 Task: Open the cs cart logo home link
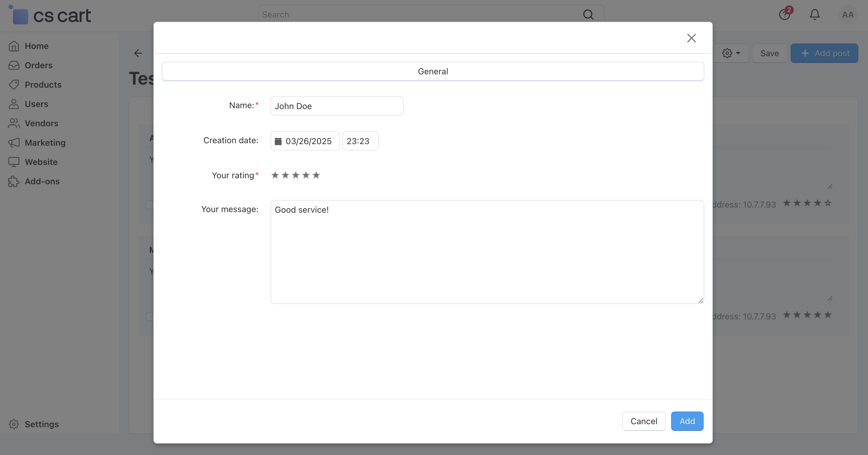50,15
